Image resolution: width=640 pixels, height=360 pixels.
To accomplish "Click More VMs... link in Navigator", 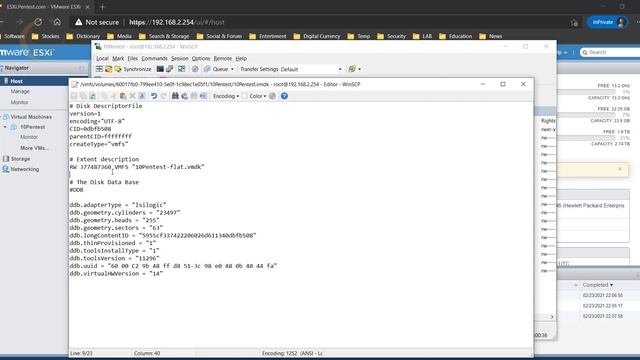I will point(34,148).
